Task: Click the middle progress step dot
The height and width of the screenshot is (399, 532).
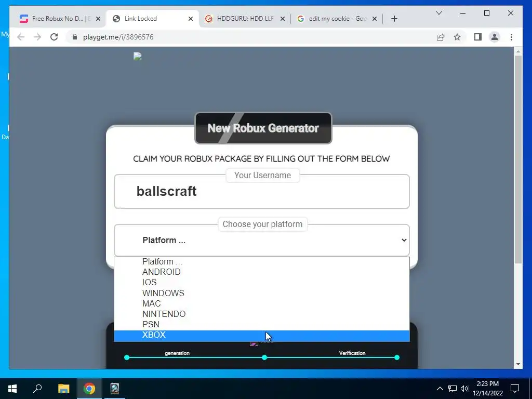Action: pyautogui.click(x=264, y=357)
